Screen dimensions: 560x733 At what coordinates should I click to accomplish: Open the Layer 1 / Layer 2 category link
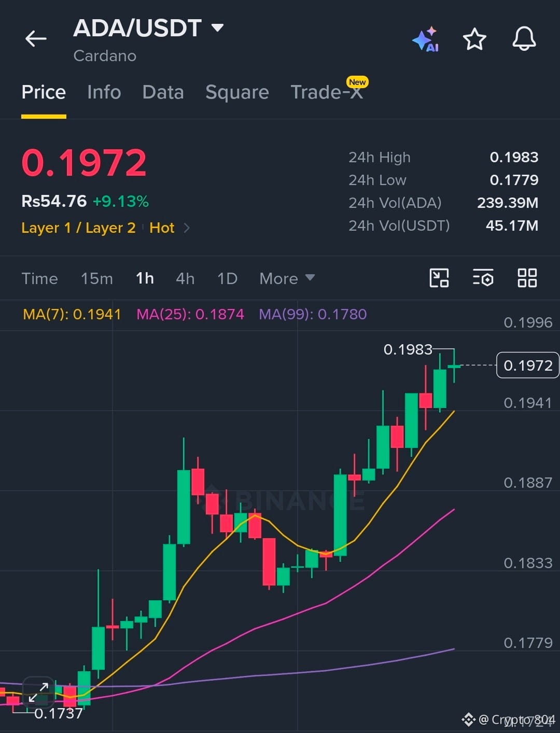pyautogui.click(x=78, y=228)
